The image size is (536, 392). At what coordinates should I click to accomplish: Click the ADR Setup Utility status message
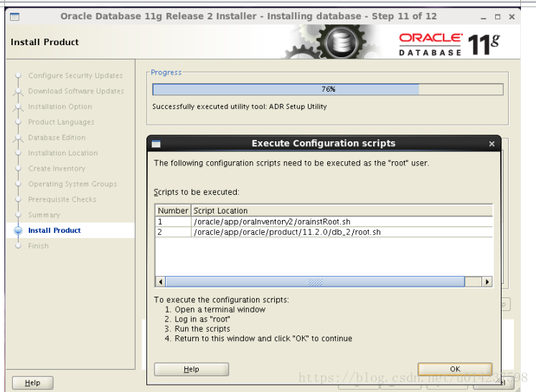pyautogui.click(x=239, y=107)
